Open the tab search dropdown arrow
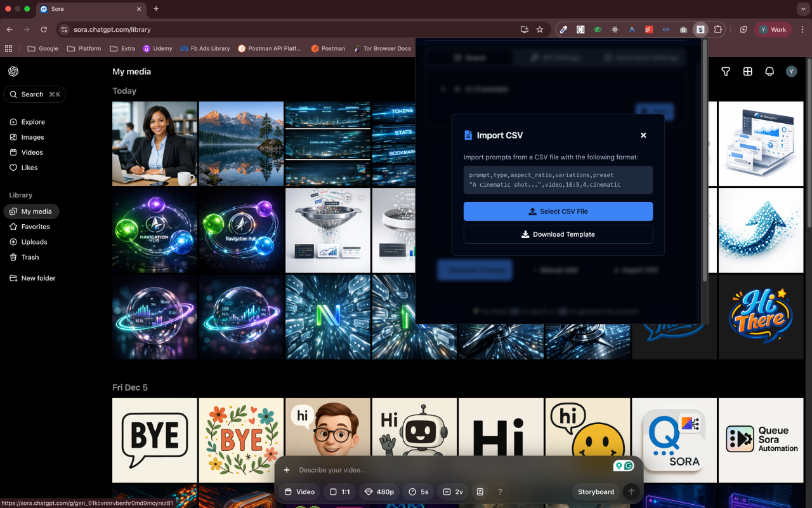Image resolution: width=812 pixels, height=508 pixels. click(x=802, y=9)
